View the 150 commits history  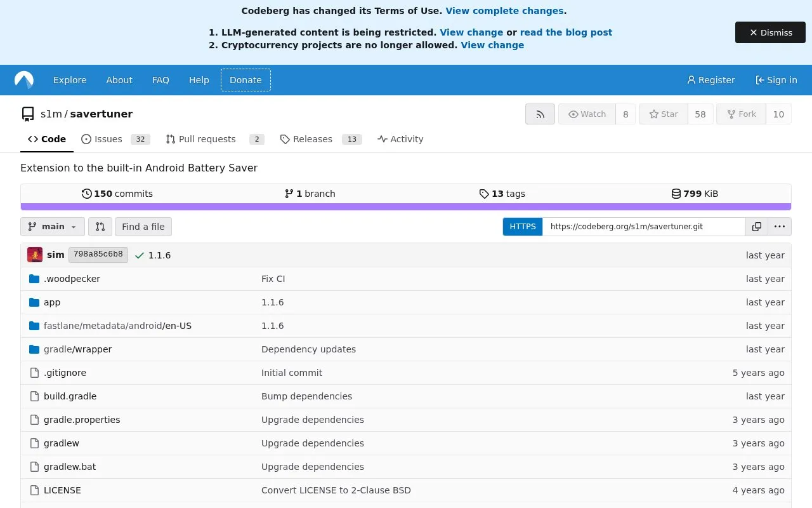tap(117, 194)
